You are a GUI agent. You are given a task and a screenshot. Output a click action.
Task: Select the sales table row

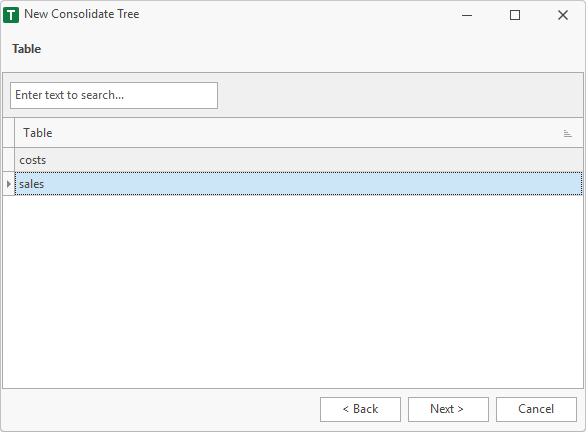point(298,183)
